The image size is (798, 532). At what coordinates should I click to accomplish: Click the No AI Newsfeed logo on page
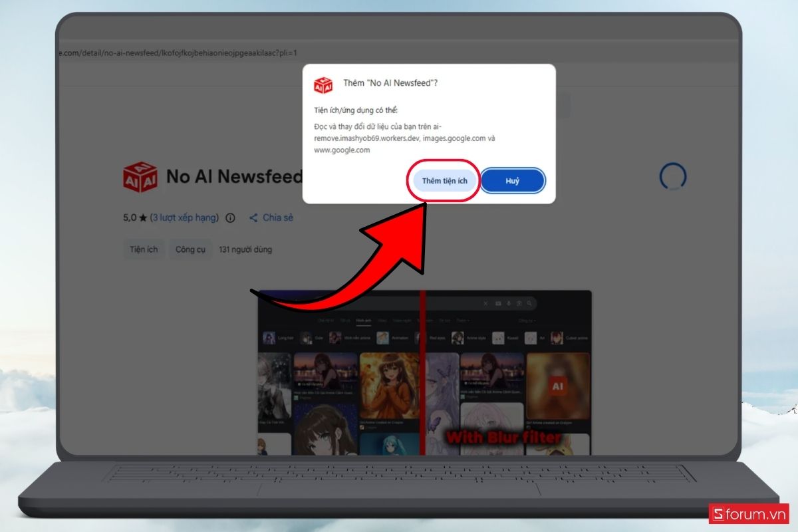(x=140, y=177)
